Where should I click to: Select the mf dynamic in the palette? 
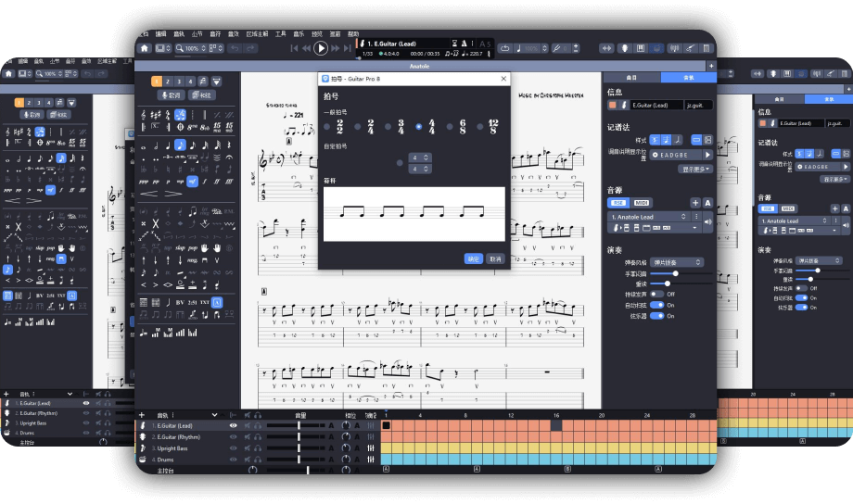[x=192, y=181]
